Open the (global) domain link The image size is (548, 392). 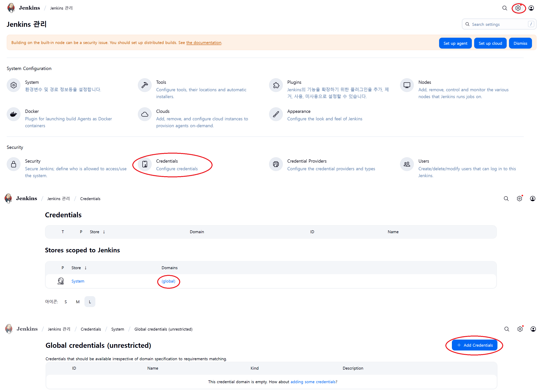click(168, 281)
